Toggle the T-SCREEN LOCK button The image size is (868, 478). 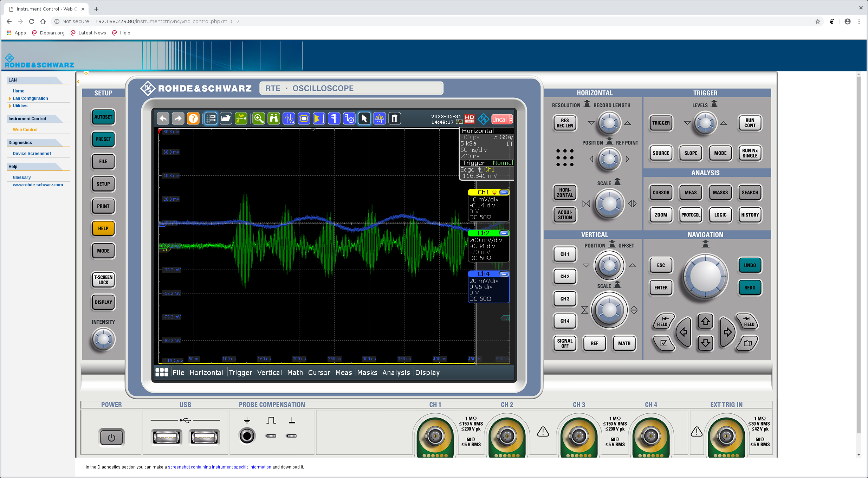click(x=103, y=280)
